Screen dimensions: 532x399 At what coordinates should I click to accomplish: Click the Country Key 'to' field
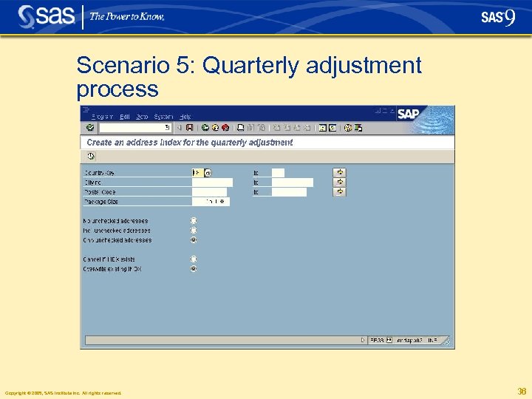(278, 173)
